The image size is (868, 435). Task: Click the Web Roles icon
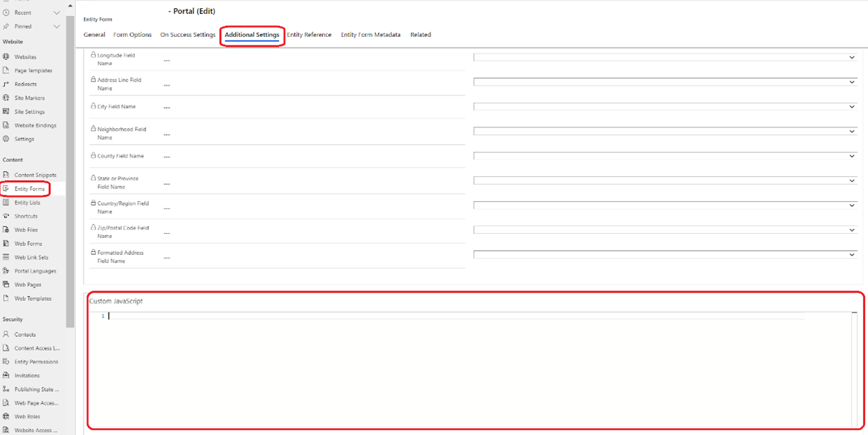(x=6, y=416)
